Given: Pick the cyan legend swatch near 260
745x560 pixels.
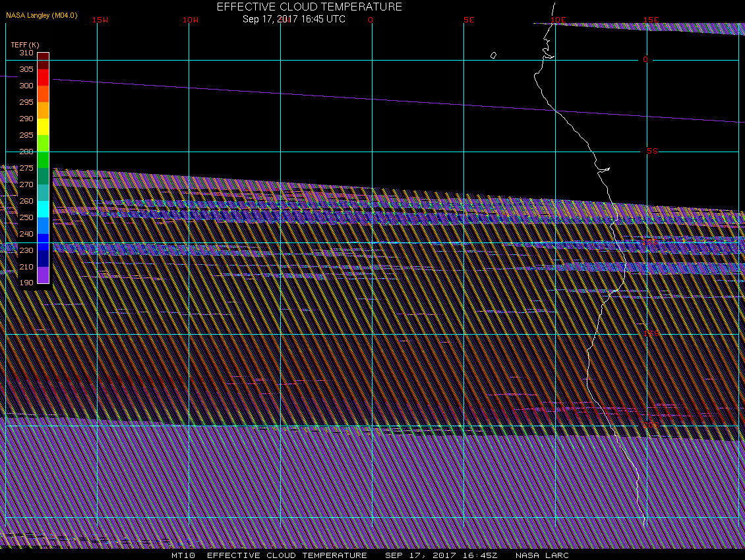Looking at the screenshot, I should [44, 209].
